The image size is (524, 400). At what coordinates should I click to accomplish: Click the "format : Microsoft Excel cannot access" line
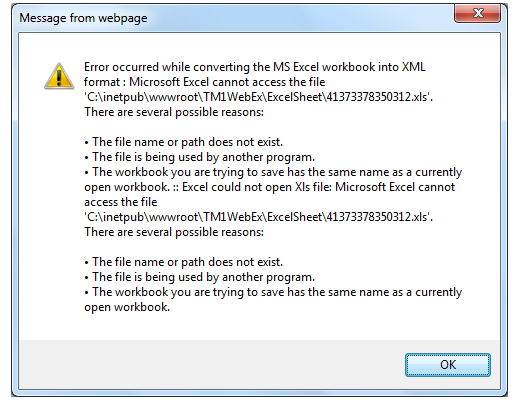tap(205, 82)
